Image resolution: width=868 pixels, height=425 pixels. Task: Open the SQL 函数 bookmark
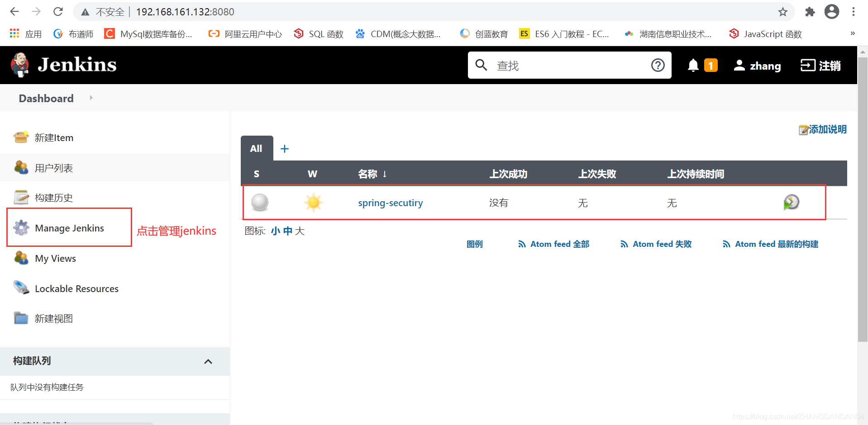point(319,34)
